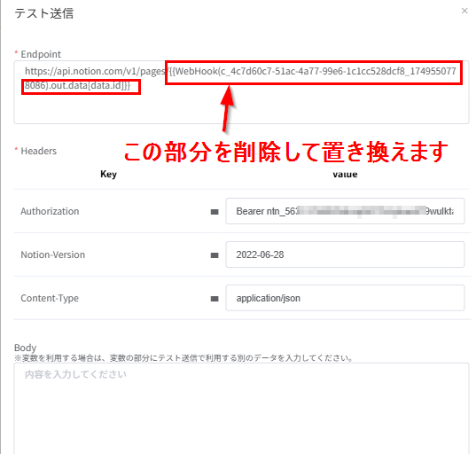Click the Key column header
Screen dimensions: 476x454
[108, 174]
